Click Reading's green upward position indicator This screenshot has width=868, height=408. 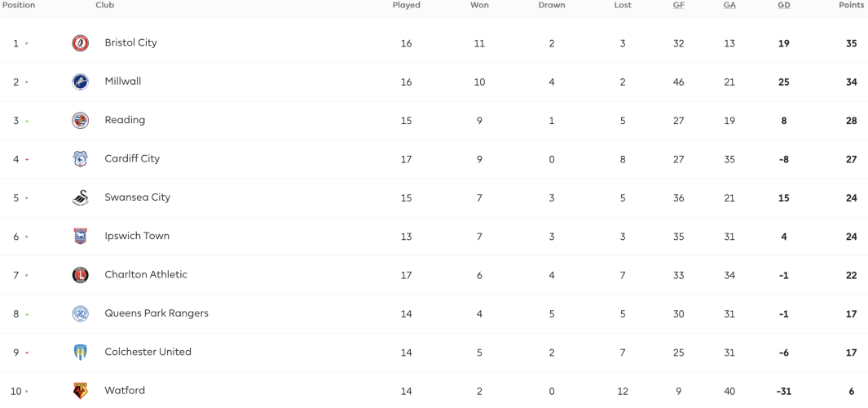[27, 121]
